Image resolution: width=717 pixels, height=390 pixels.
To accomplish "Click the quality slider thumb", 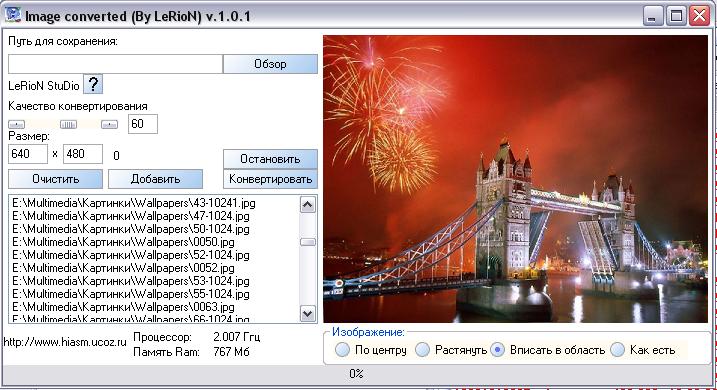I will [68, 124].
